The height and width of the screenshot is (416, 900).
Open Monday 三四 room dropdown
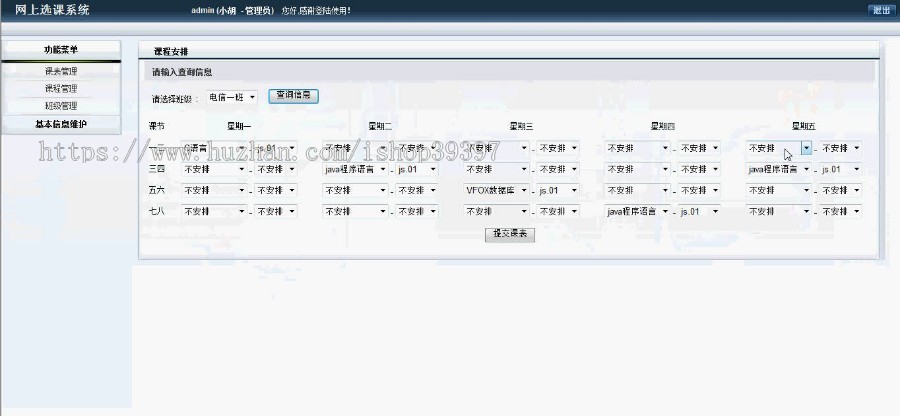tap(276, 169)
